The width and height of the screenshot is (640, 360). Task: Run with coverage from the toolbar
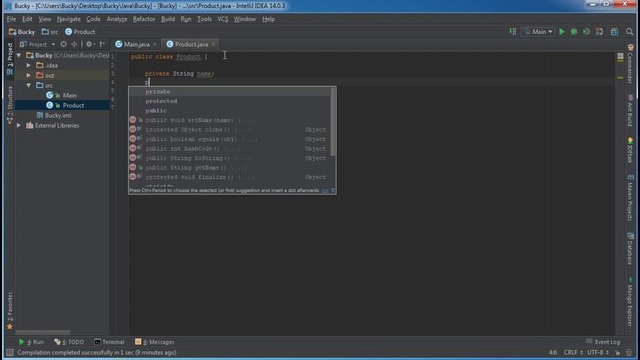587,31
